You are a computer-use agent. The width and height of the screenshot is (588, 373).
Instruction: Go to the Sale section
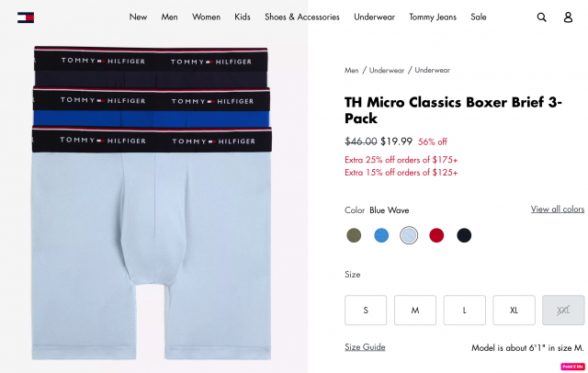pos(479,17)
